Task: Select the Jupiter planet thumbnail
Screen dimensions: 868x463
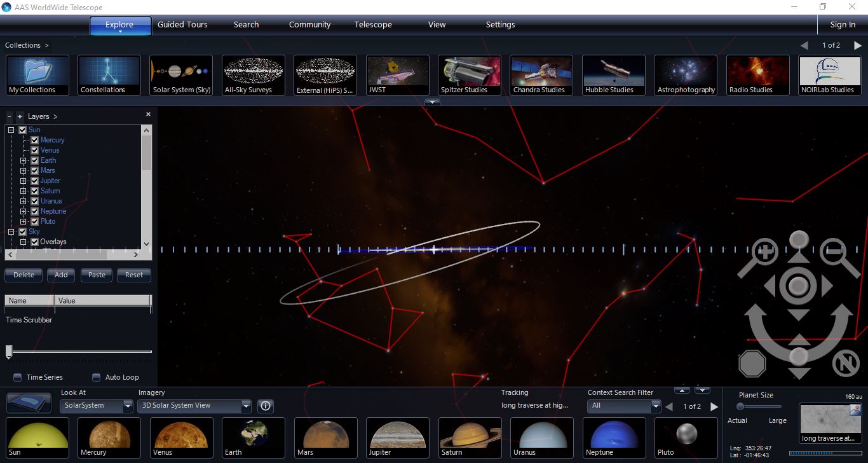Action: click(x=398, y=438)
